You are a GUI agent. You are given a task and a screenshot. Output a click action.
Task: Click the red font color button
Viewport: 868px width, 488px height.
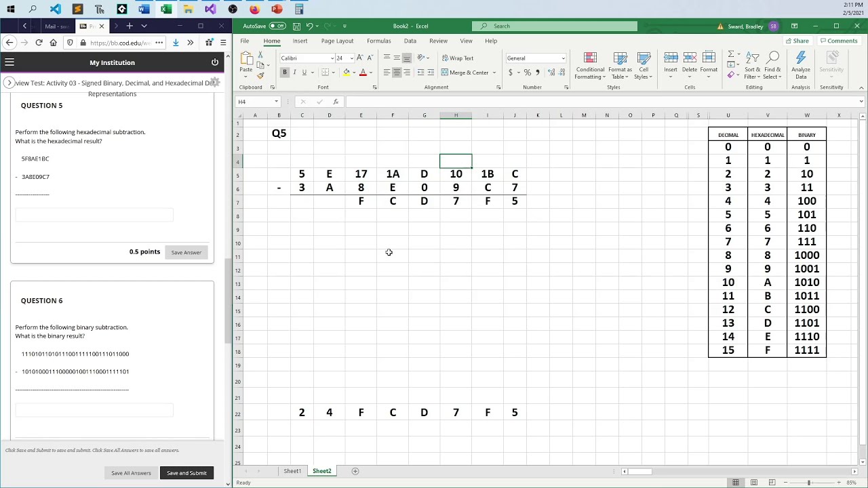point(363,73)
